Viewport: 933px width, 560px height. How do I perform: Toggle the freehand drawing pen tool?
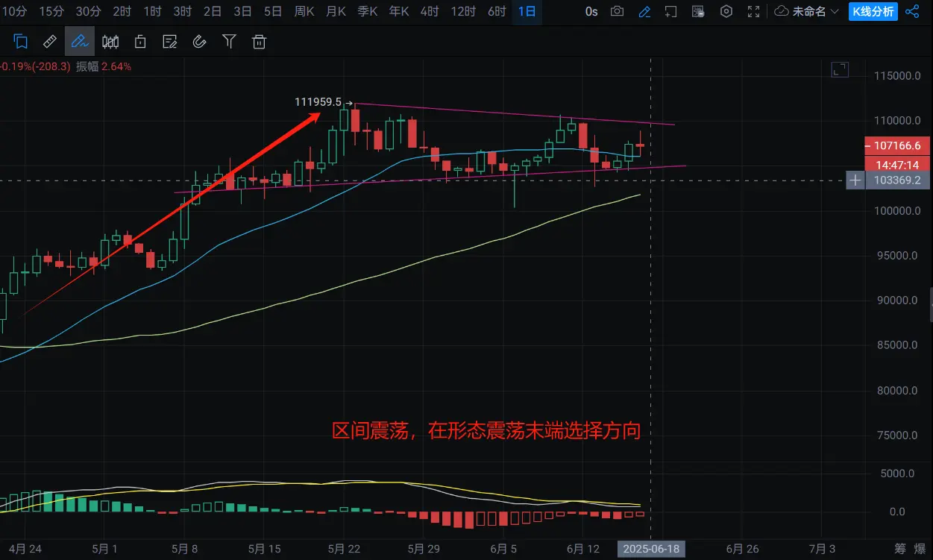tap(80, 42)
